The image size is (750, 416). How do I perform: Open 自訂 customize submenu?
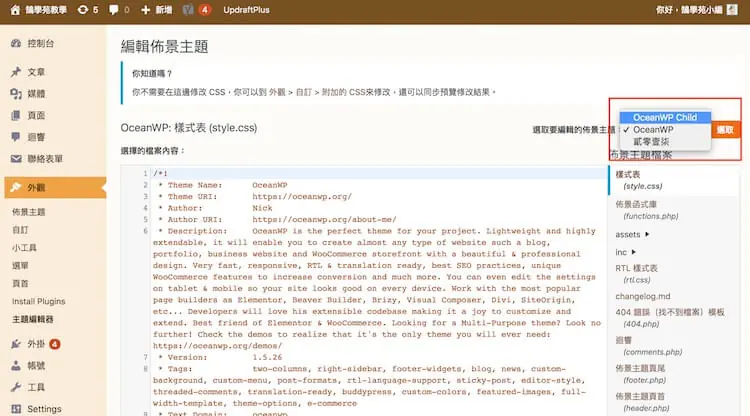[x=20, y=230]
